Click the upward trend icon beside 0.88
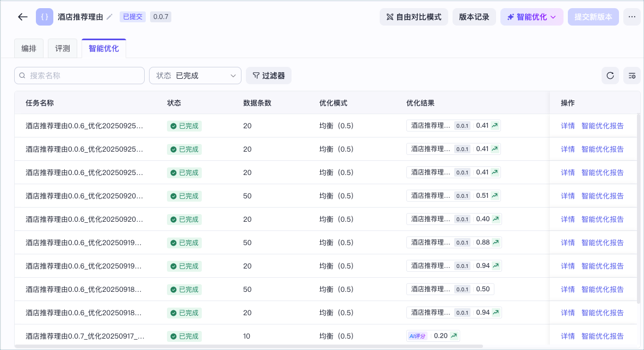The height and width of the screenshot is (350, 644). [x=496, y=242]
